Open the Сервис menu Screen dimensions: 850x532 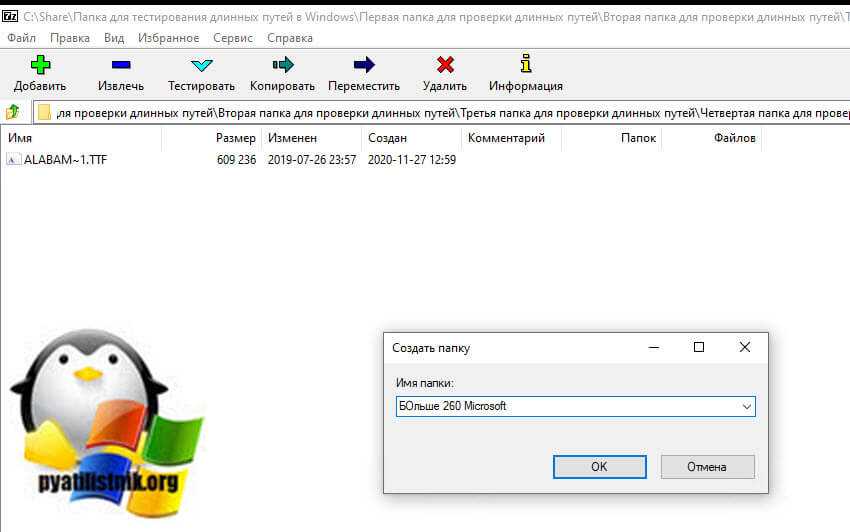233,38
